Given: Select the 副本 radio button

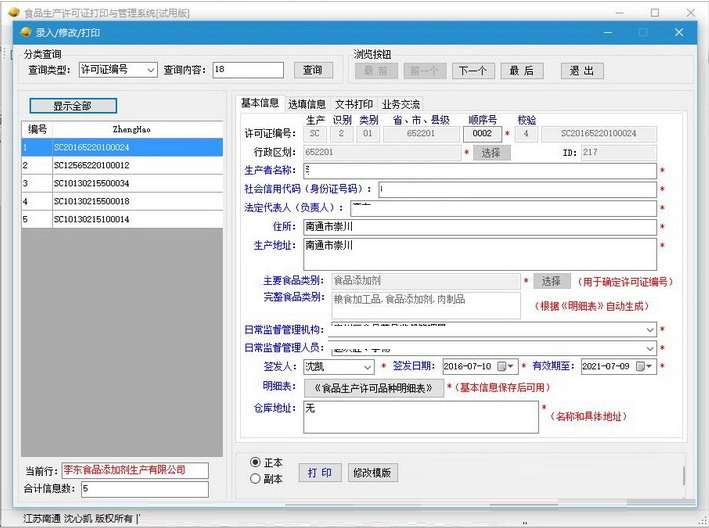Looking at the screenshot, I should (256, 479).
